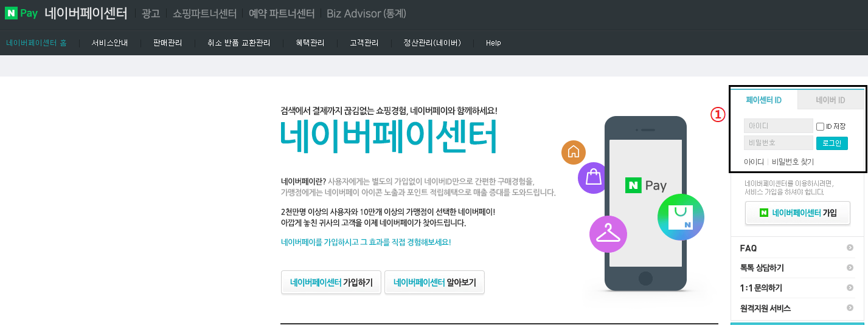Toggle the ID 저장 checkbox
This screenshot has width=868, height=325.
coord(820,126)
